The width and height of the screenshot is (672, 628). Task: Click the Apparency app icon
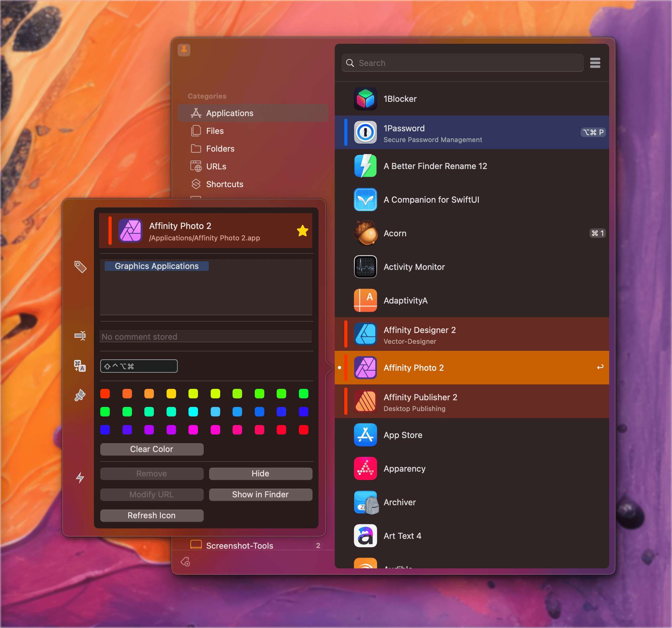366,468
